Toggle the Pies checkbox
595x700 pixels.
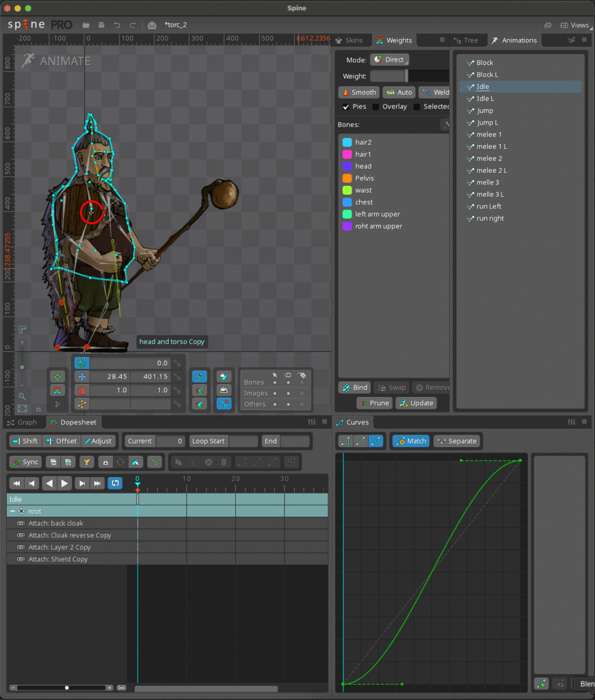click(x=346, y=107)
